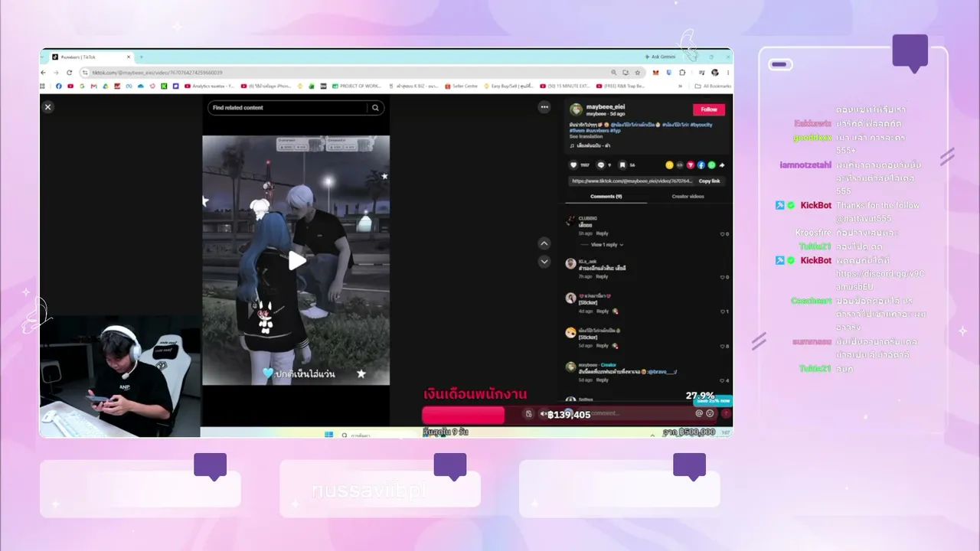This screenshot has width=980, height=551.
Task: Reload the page in the browser
Action: [71, 73]
